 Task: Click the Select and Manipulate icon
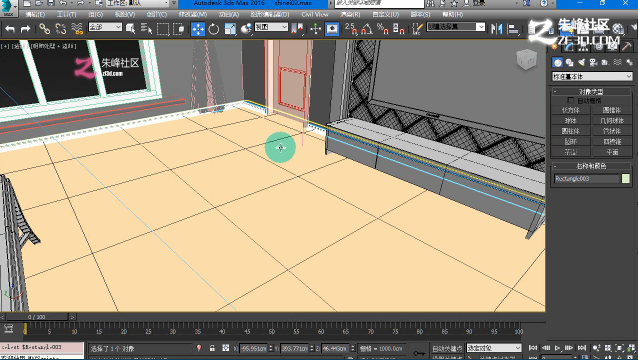pos(315,29)
